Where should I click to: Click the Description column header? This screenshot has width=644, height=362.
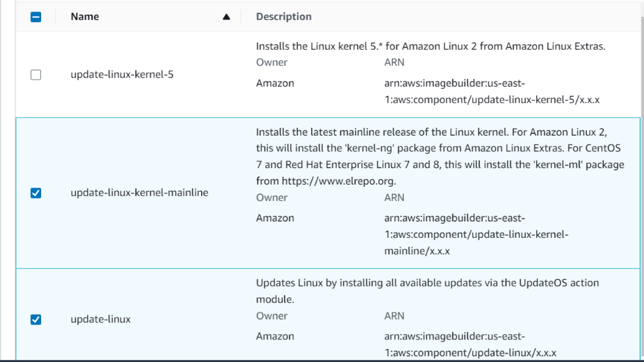point(284,16)
